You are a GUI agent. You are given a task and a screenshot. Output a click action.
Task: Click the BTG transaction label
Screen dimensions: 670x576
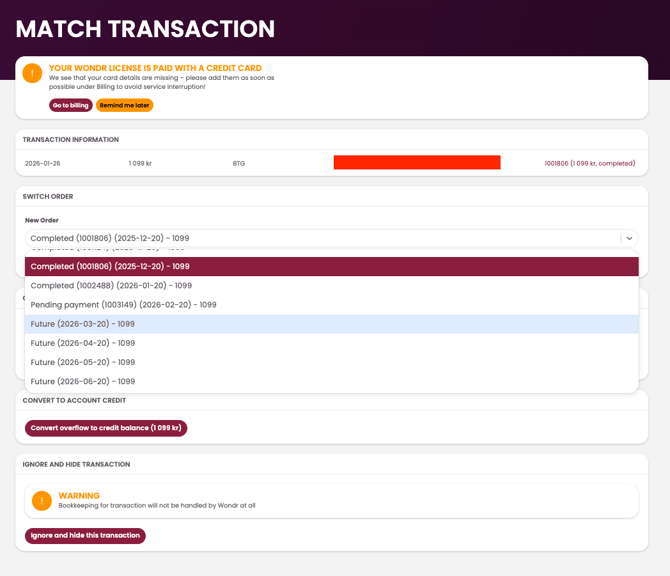pyautogui.click(x=239, y=163)
